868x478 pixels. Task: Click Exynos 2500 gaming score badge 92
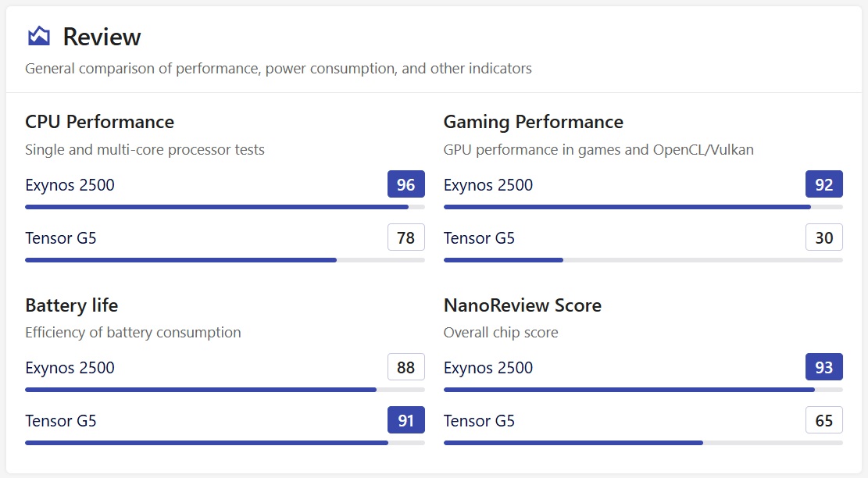click(x=823, y=184)
